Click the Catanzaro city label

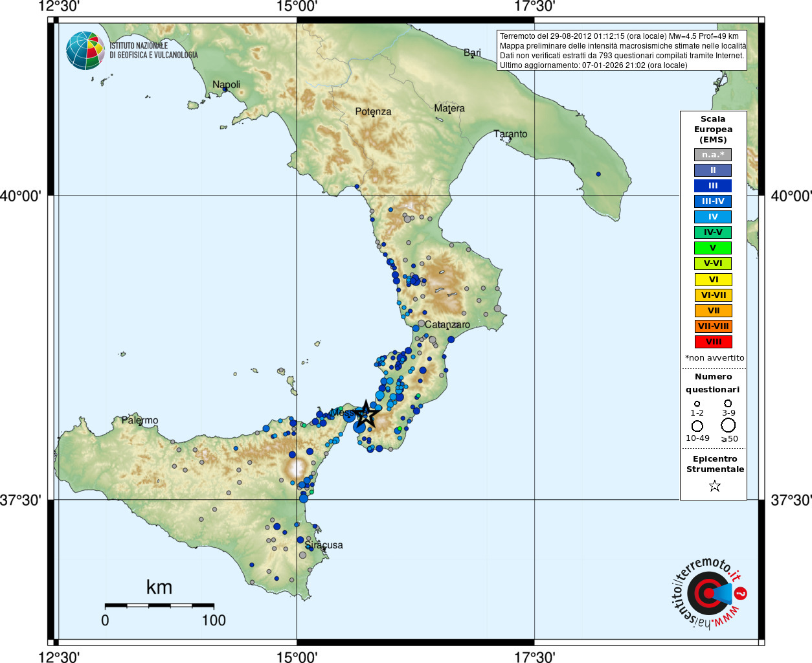(447, 325)
